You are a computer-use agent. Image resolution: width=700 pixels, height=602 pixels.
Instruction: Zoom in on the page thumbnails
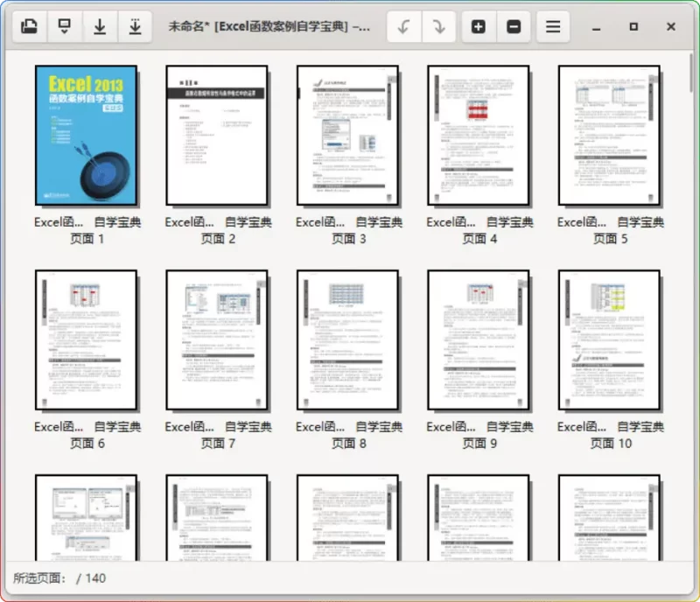coord(479,26)
